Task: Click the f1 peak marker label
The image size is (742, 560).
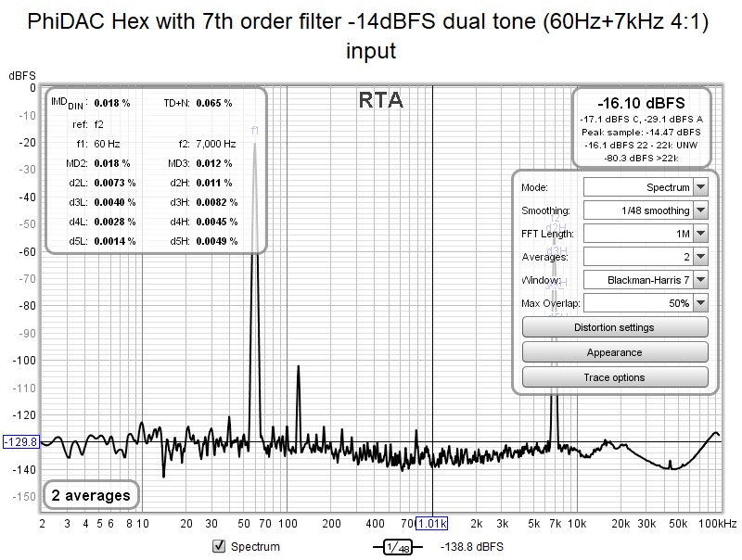Action: click(x=255, y=130)
